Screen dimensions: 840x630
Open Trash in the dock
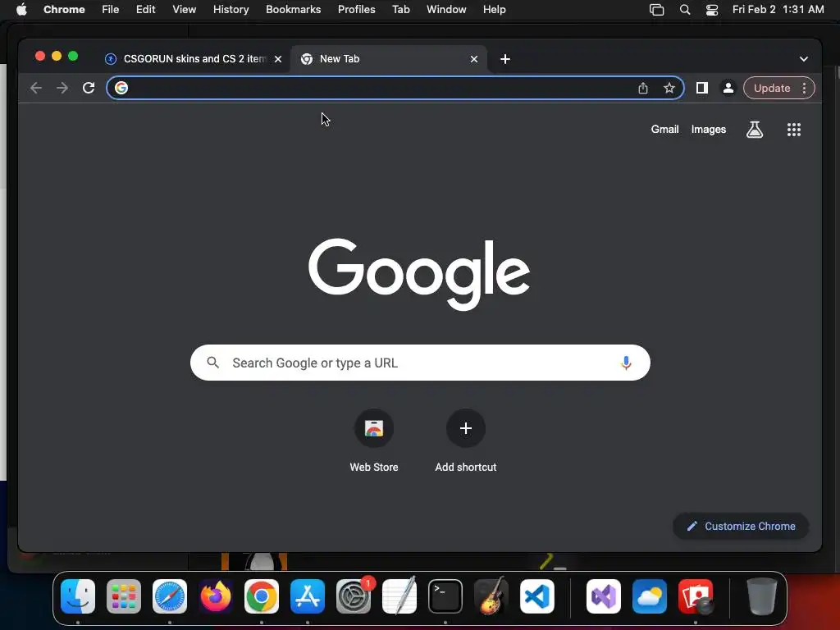click(761, 596)
